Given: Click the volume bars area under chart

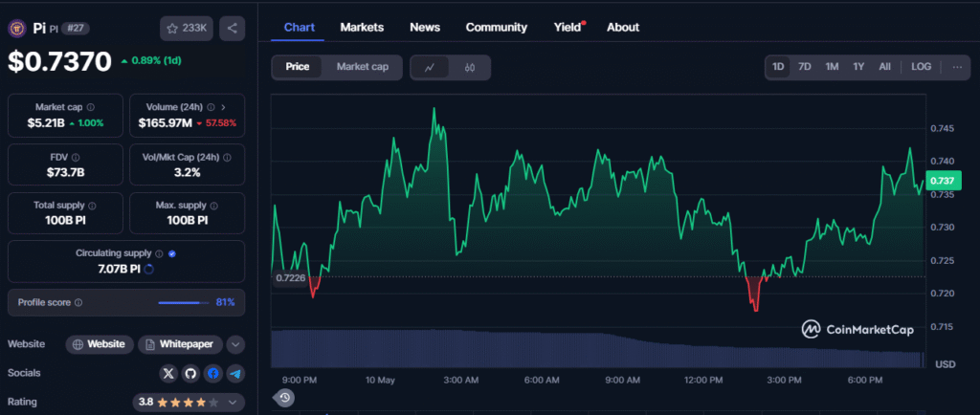Looking at the screenshot, I should tap(597, 349).
